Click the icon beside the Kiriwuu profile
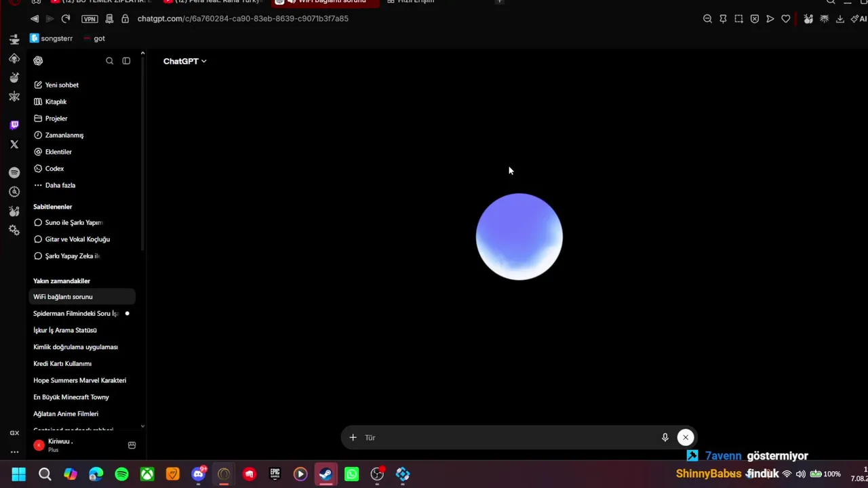Image resolution: width=868 pixels, height=488 pixels. click(x=132, y=445)
